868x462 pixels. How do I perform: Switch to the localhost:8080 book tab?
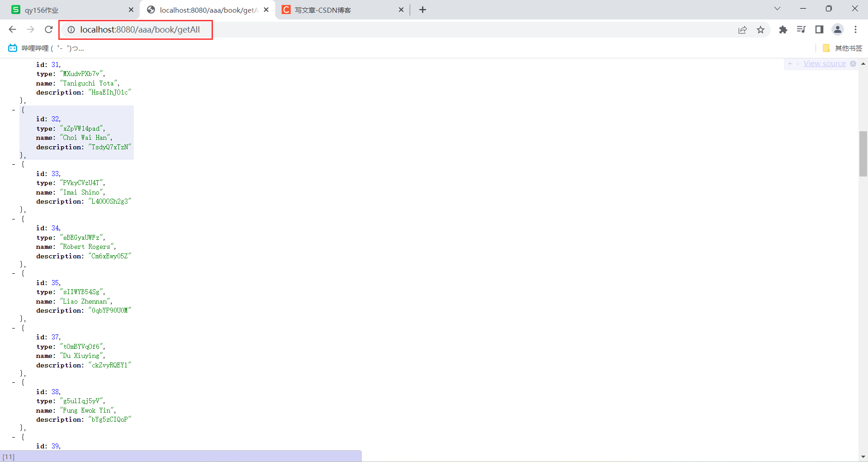(207, 10)
